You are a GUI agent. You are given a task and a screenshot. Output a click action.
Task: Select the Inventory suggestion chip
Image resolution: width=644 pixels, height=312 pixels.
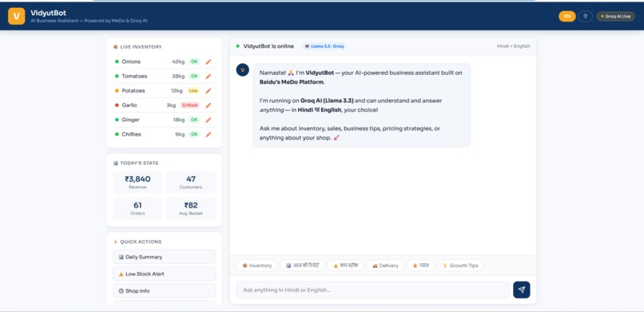click(256, 266)
